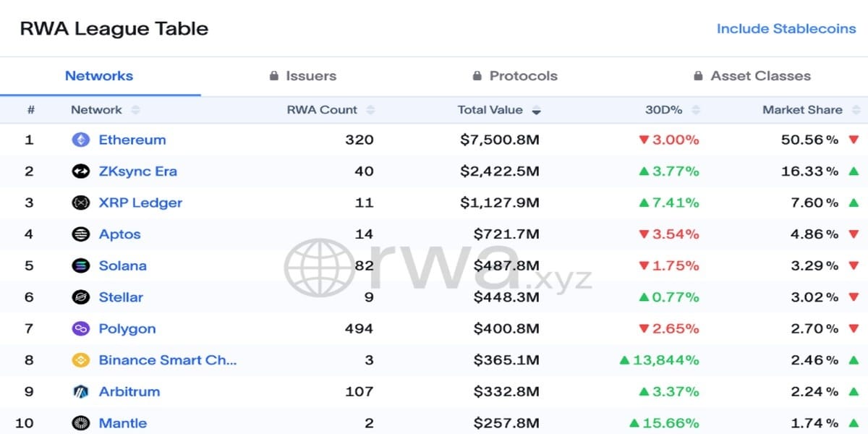The image size is (868, 434).
Task: Click the Ethereum total value $7,500.8M
Action: click(500, 140)
